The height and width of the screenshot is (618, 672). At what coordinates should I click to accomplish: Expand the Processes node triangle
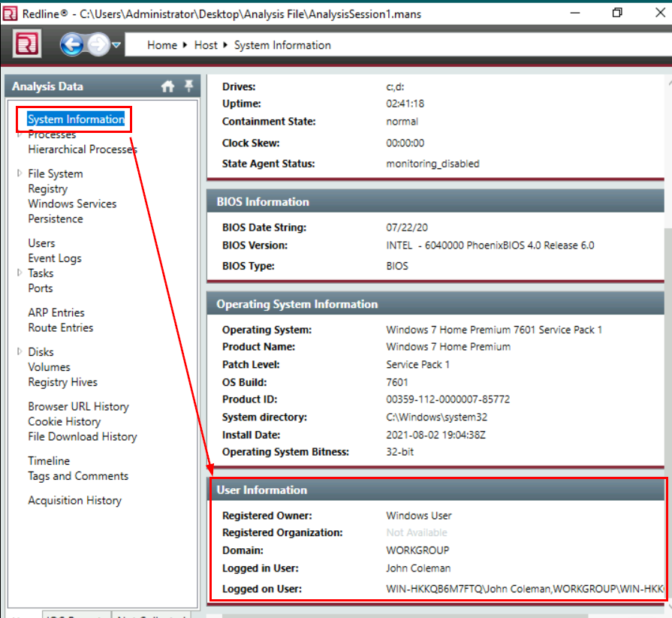(20, 134)
